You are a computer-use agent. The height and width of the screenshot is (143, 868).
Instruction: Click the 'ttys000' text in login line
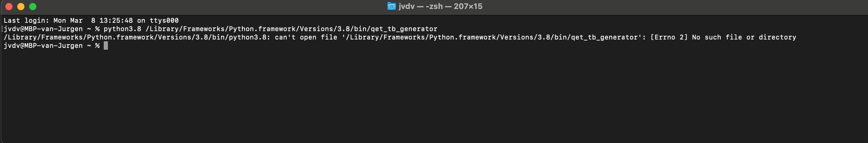pos(164,20)
